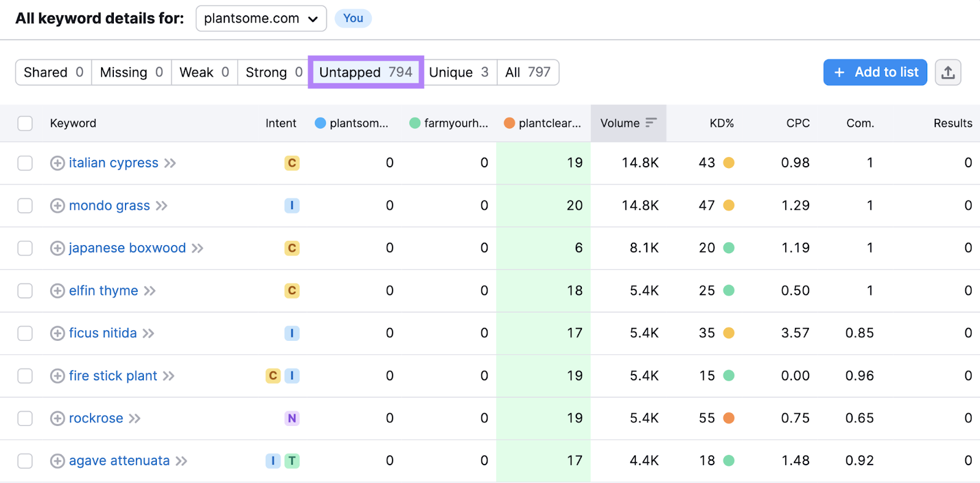Expand double-chevron beside ficus nitida
Screen dimensions: 980x483
[148, 333]
